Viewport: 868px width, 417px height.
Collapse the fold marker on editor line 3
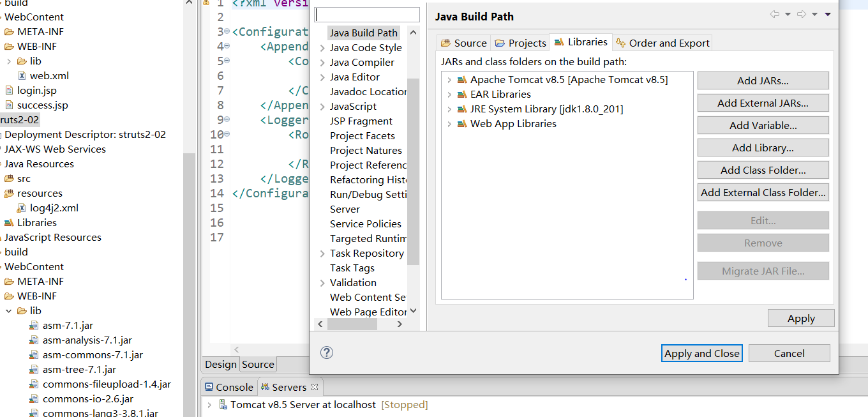(x=227, y=31)
